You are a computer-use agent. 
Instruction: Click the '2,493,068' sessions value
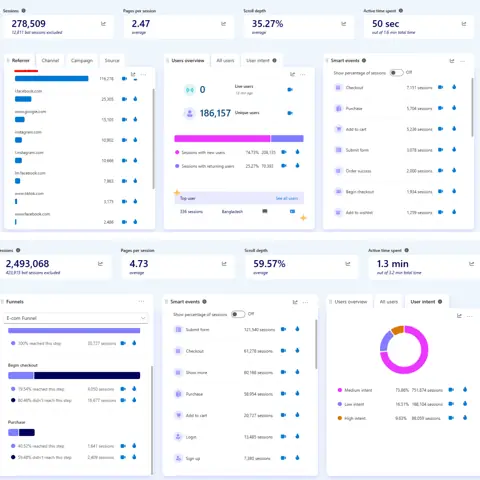click(x=27, y=264)
